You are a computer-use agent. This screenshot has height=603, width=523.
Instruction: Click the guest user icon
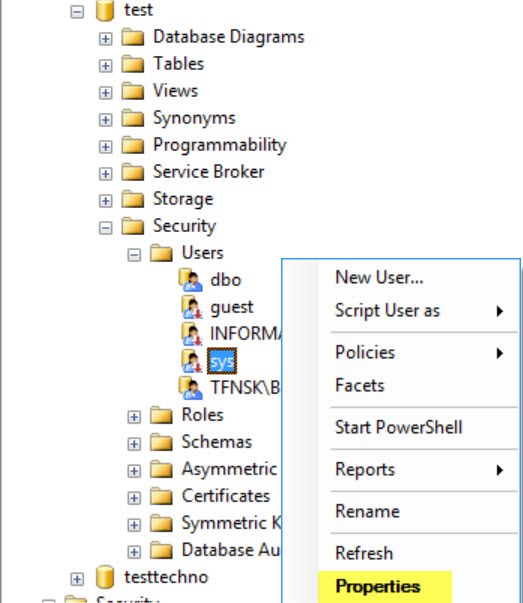(x=192, y=307)
